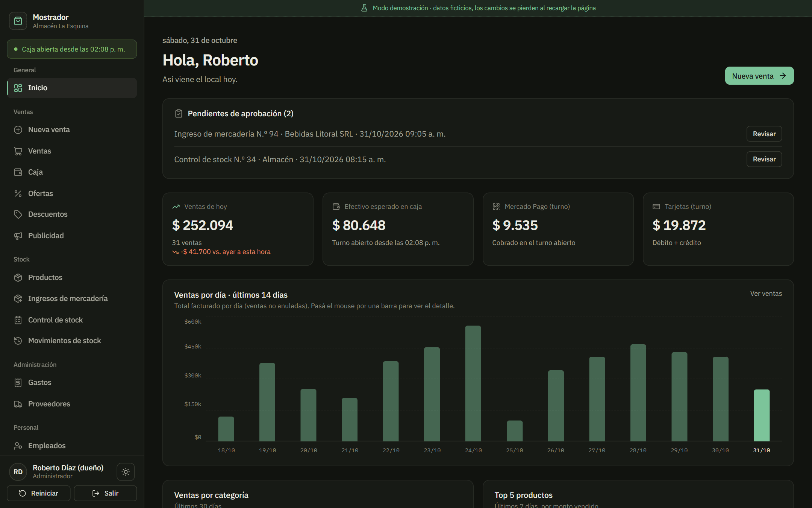Click the "Ventas por categoría" heading
The image size is (812, 508).
point(211,495)
